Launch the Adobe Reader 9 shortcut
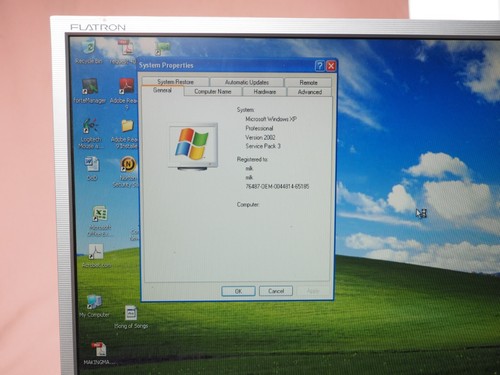Screen dimensions: 500x375 pos(126,93)
